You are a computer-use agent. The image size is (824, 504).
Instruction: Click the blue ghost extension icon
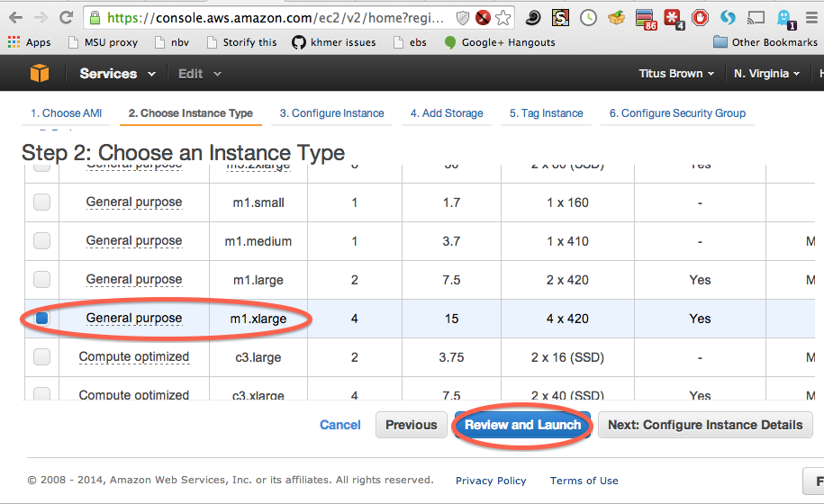tap(785, 19)
